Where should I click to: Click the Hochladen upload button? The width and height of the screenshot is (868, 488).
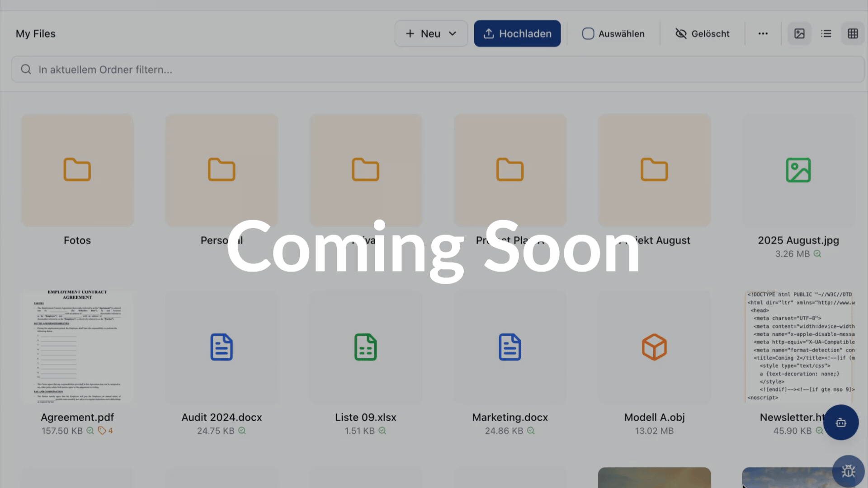tap(517, 33)
